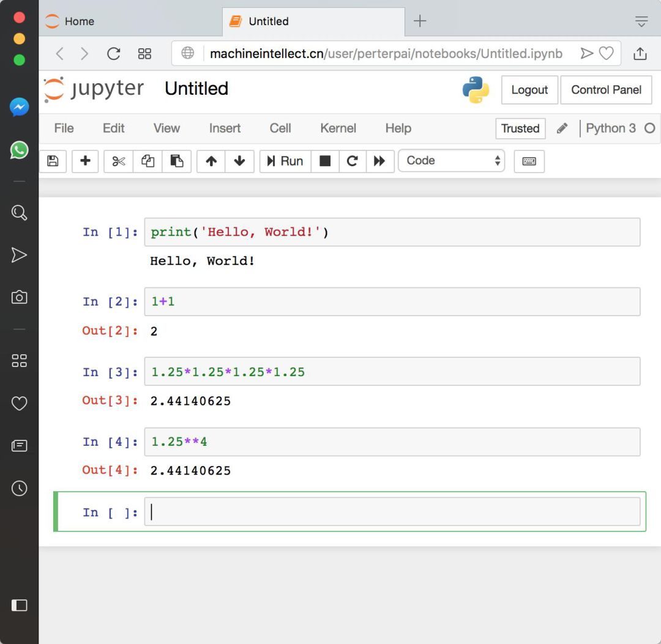
Task: Insert a cell below with the plus icon
Action: point(85,161)
